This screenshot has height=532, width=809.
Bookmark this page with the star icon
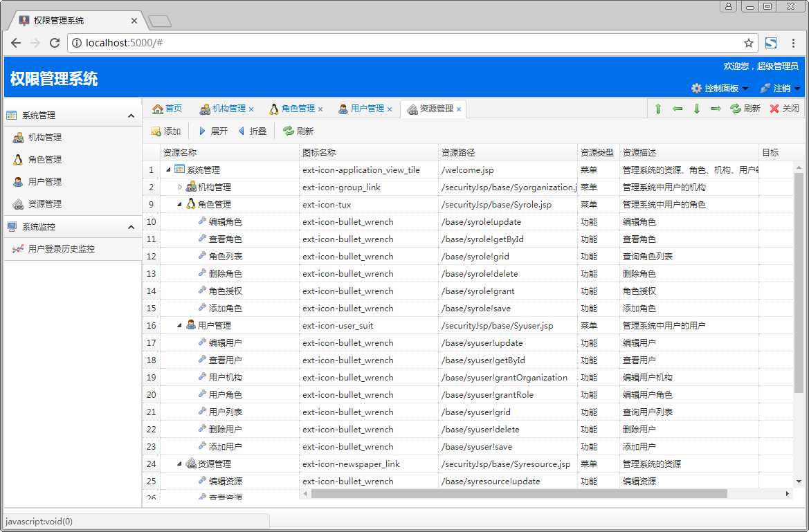tap(748, 43)
